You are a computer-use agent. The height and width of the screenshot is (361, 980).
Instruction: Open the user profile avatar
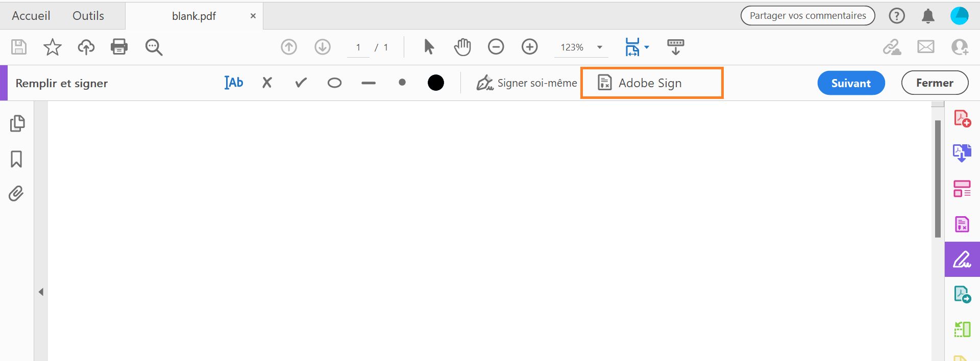click(x=960, y=16)
